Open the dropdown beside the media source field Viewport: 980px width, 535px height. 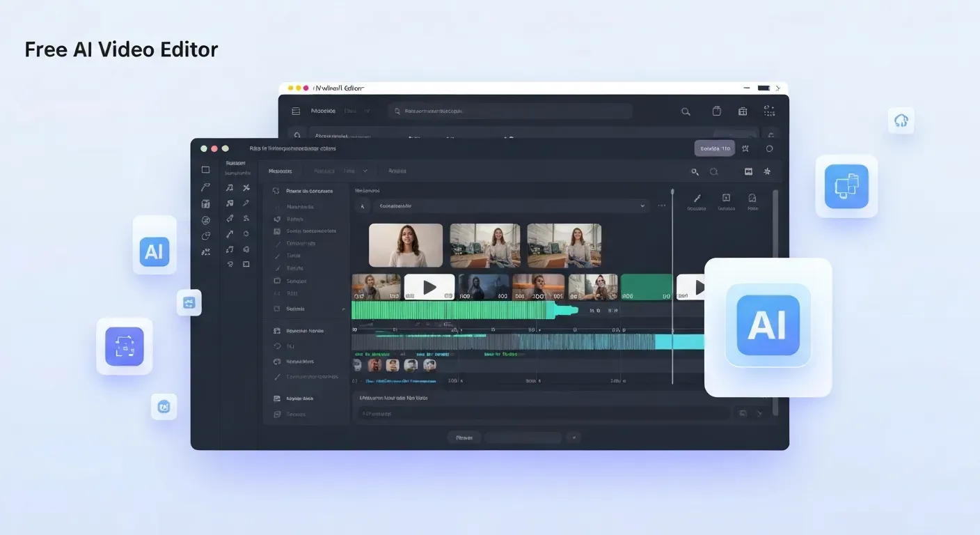click(642, 206)
